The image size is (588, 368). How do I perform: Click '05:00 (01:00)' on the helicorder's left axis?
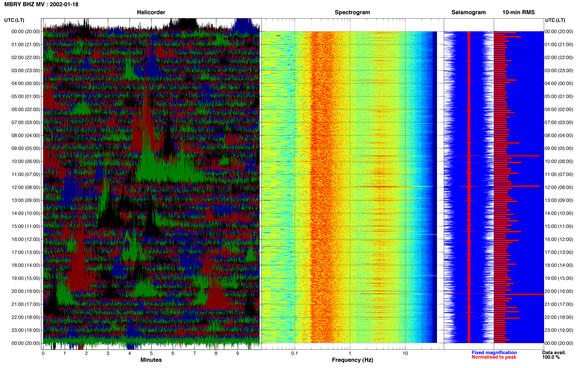pos(26,96)
